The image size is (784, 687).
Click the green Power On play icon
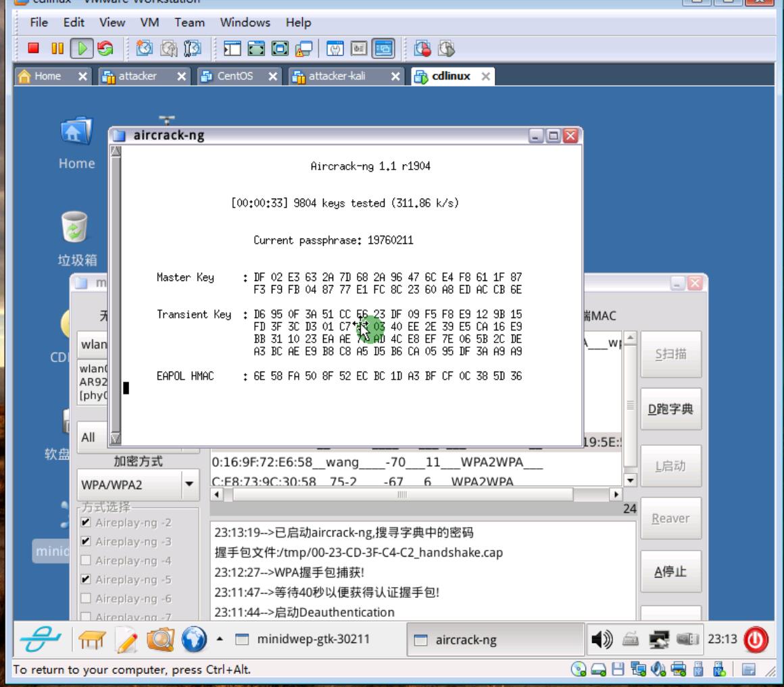point(82,49)
